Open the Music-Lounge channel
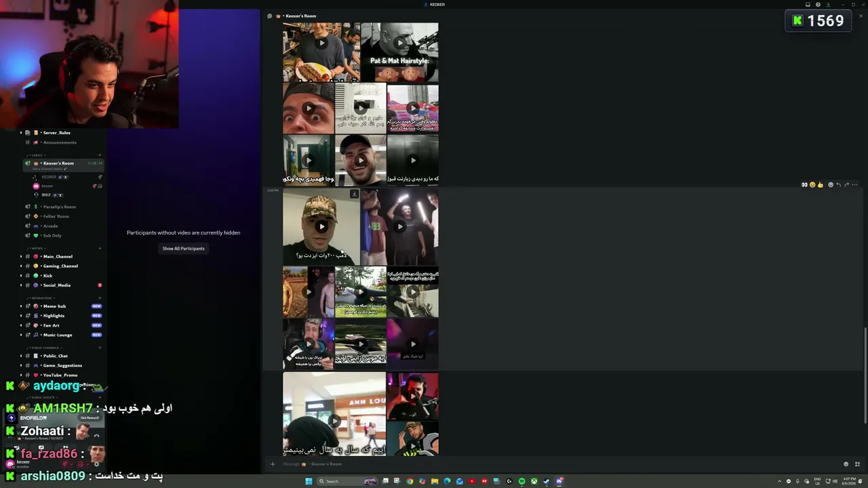Viewport: 868px width, 488px height. 57,335
